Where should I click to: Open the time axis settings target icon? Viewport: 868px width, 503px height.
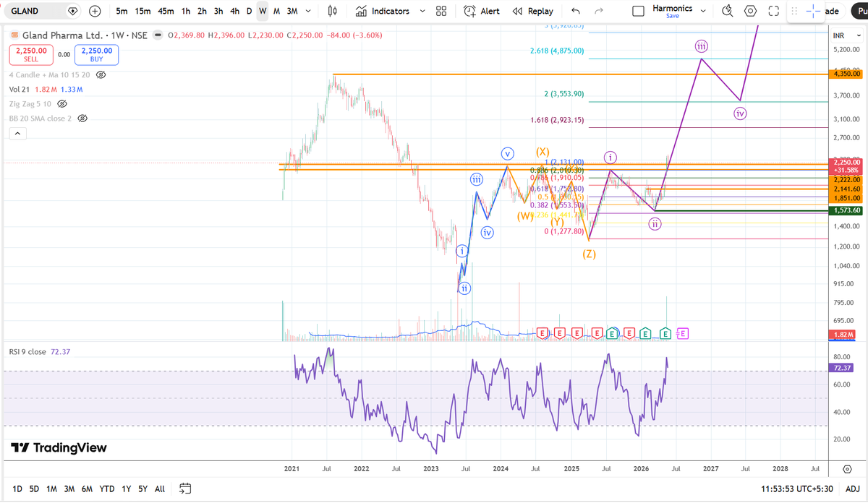pos(847,468)
